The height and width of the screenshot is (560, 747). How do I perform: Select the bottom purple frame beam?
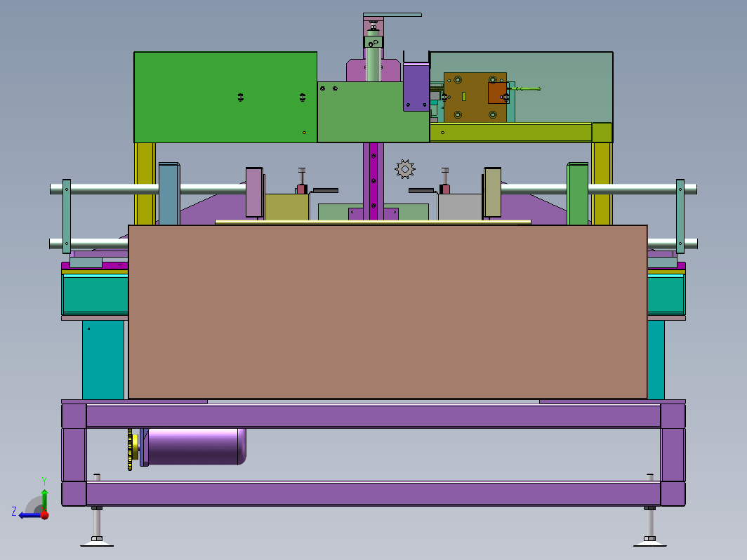click(x=373, y=494)
